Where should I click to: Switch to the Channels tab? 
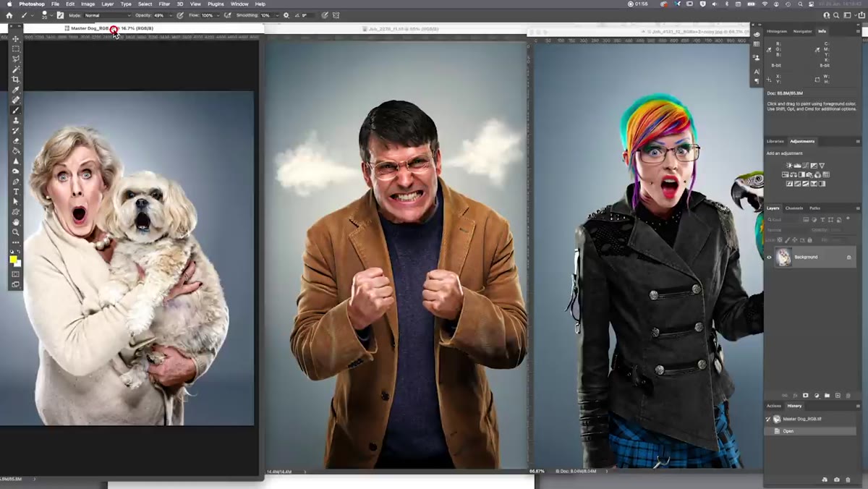point(794,208)
